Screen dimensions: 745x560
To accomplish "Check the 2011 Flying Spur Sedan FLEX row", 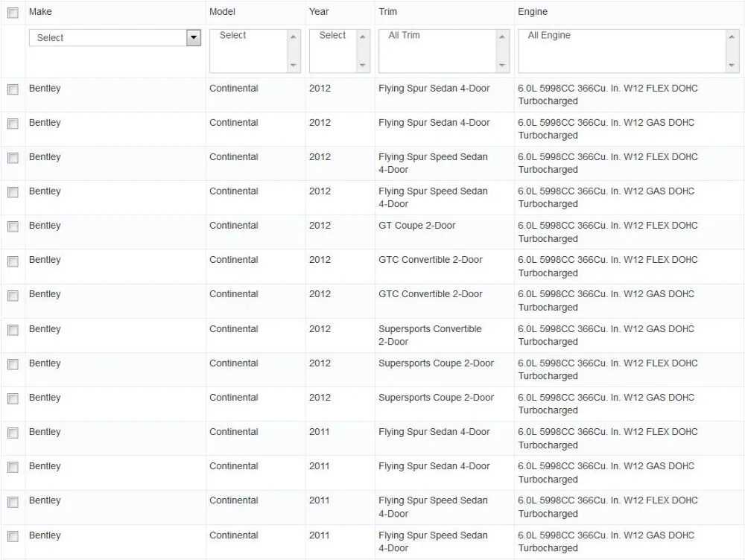I will point(13,433).
